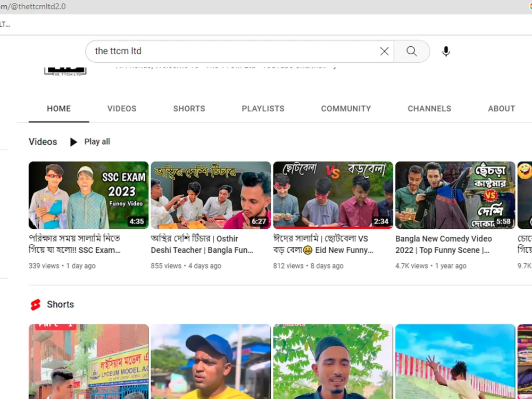Screen dimensions: 532x399
Task: Click the '4.7K views • 1 year ago' text
Action: (x=430, y=266)
